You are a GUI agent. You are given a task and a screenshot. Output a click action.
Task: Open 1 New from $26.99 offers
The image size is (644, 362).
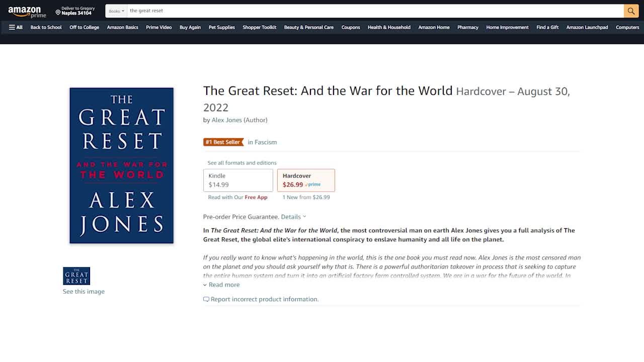coord(306,198)
